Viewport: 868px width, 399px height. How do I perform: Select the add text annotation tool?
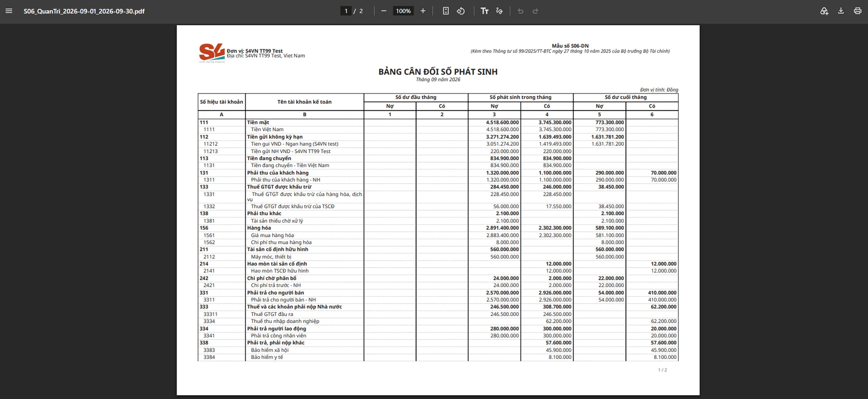(485, 11)
